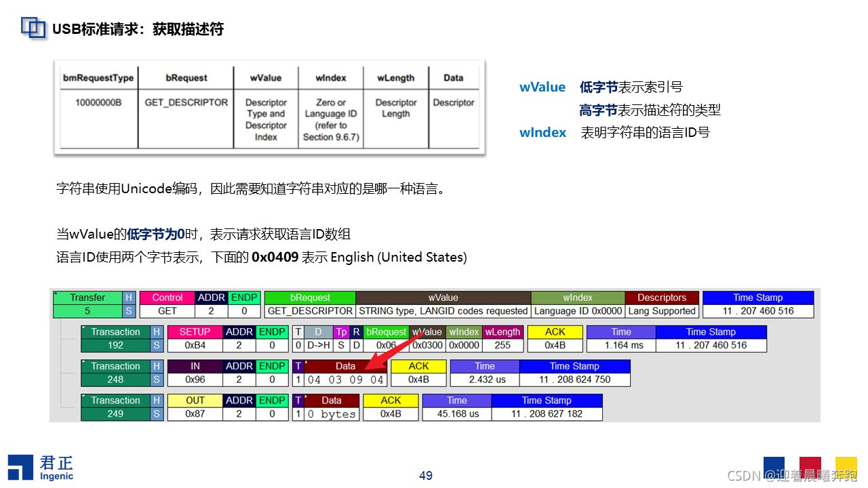Click the OUT header in Transaction 249

pos(195,401)
